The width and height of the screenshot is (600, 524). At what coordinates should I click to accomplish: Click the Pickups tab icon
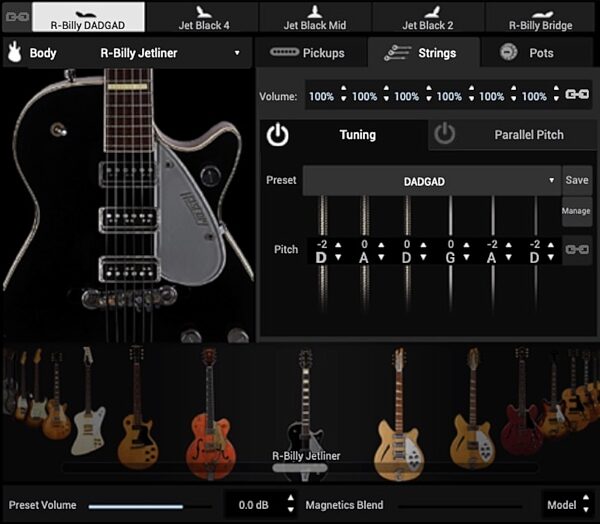click(x=284, y=52)
